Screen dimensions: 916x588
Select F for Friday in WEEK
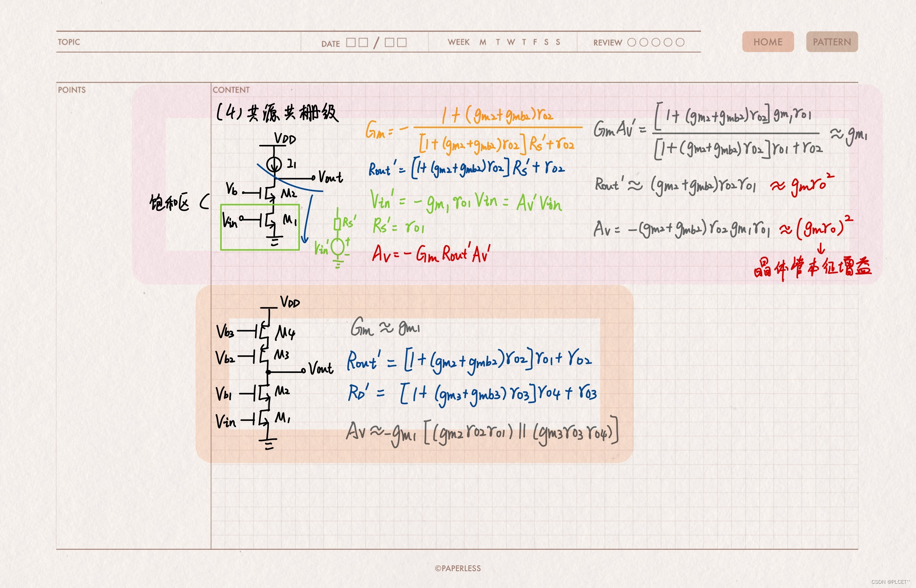[x=535, y=42]
